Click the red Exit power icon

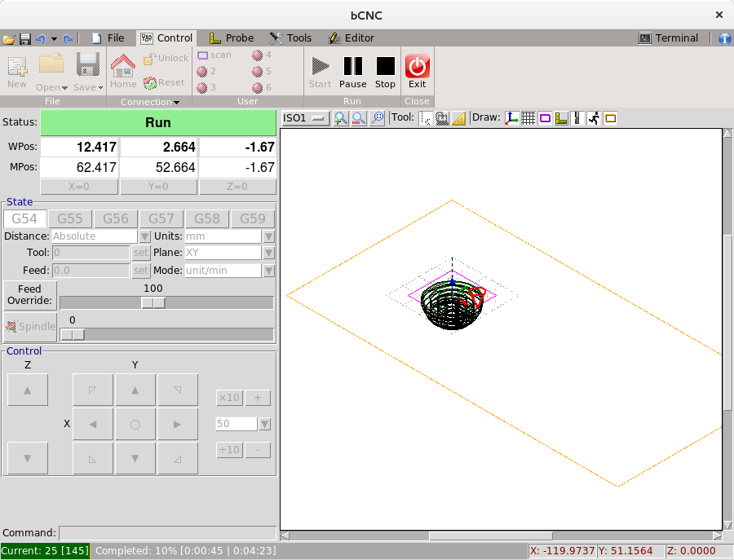click(417, 66)
